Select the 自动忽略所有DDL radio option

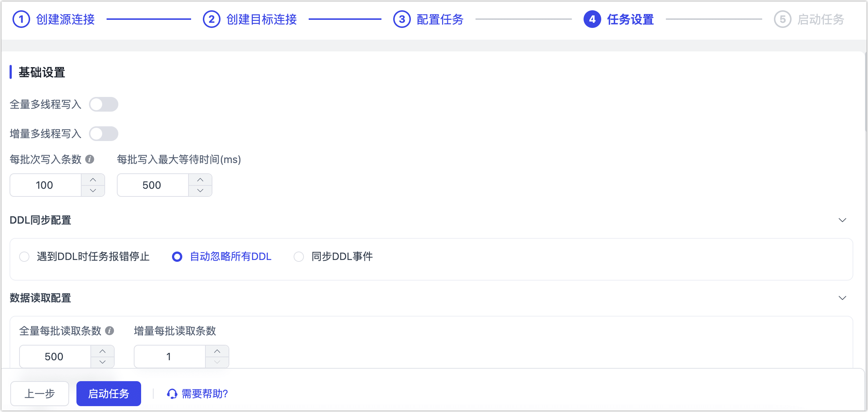click(x=177, y=257)
